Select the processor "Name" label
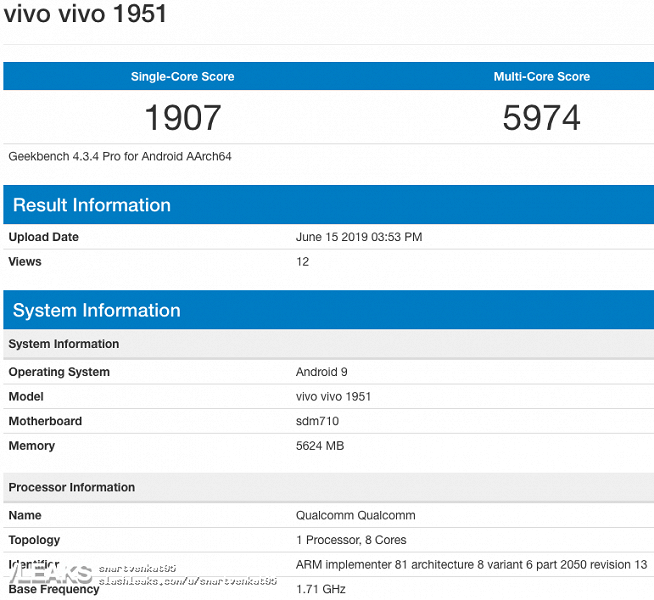This screenshot has height=600, width=654. [25, 515]
